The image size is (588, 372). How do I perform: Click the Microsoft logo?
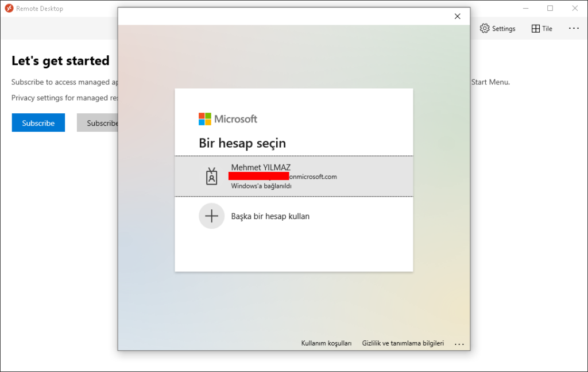[227, 119]
